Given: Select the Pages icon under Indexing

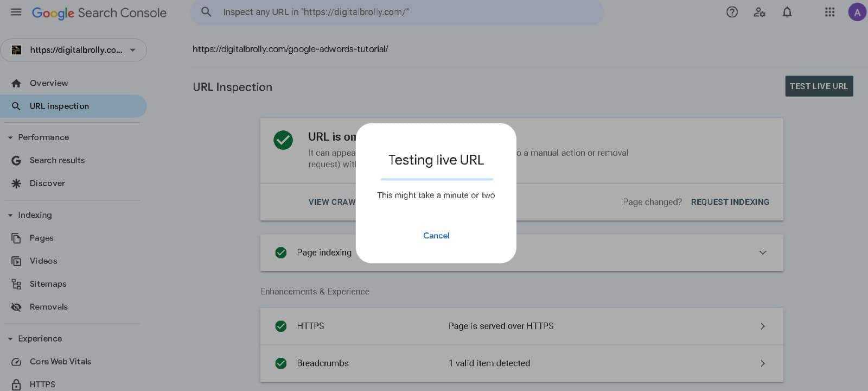Looking at the screenshot, I should coord(17,238).
